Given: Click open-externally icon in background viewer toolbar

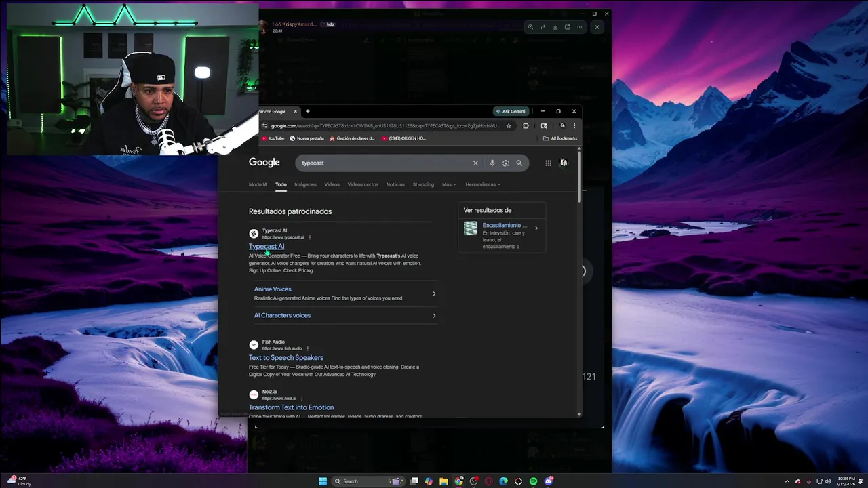Looking at the screenshot, I should pos(567,27).
